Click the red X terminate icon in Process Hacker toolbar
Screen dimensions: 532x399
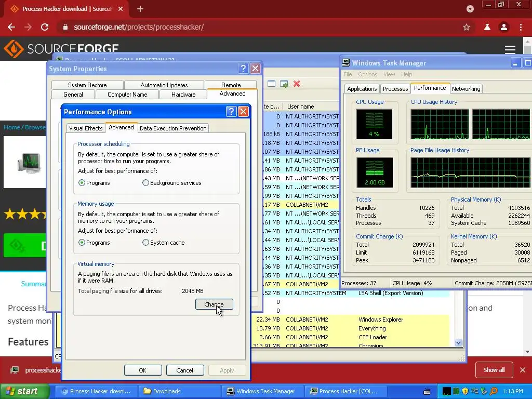pyautogui.click(x=297, y=84)
